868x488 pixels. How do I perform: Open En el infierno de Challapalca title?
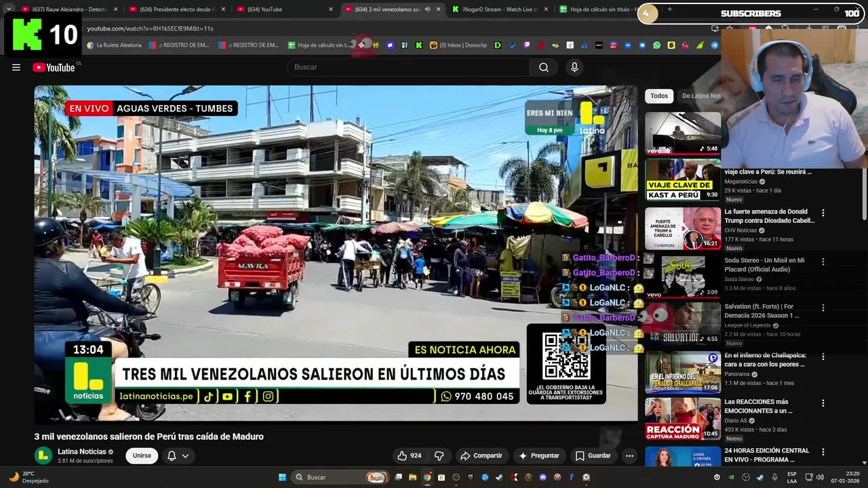click(765, 360)
